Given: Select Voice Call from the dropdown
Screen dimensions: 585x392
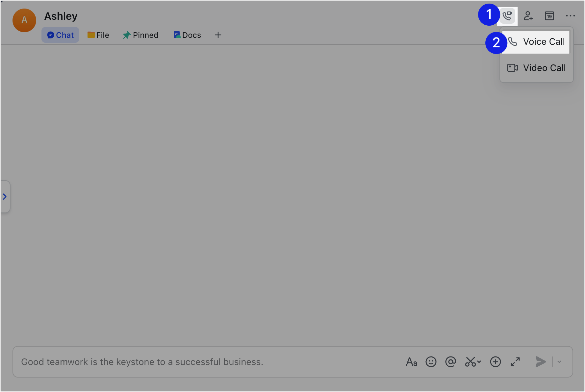Looking at the screenshot, I should coord(536,42).
